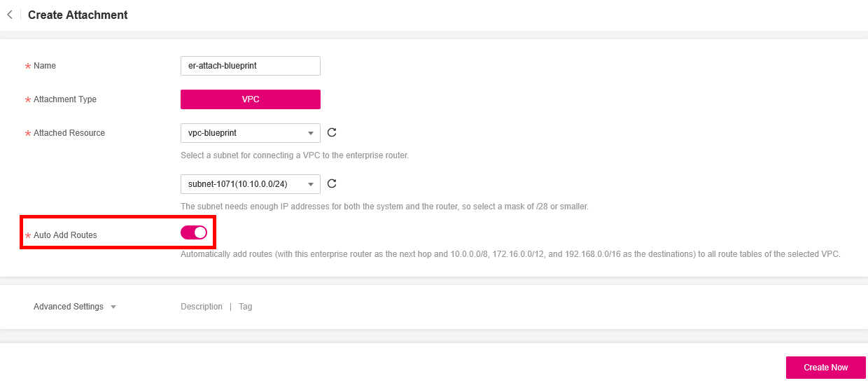
Task: Click the 'Select a subnet for connecting' hint
Action: pyautogui.click(x=294, y=155)
